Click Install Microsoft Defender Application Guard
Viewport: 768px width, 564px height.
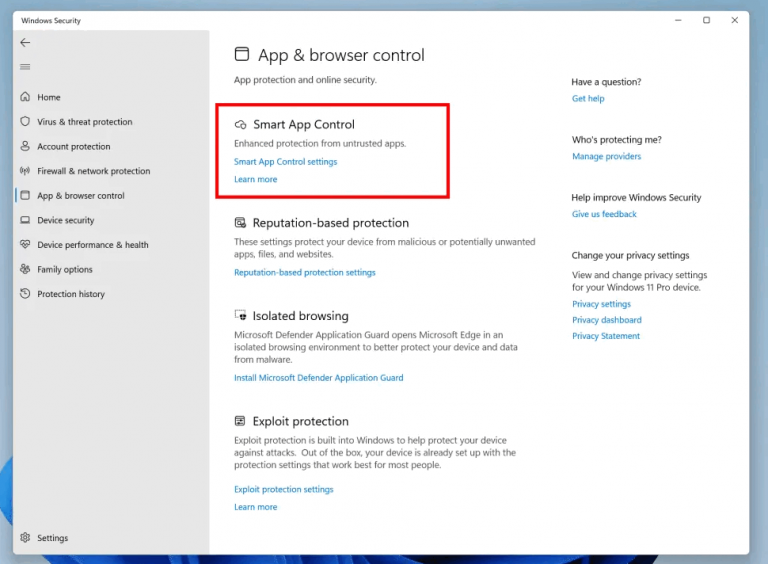[x=318, y=378]
